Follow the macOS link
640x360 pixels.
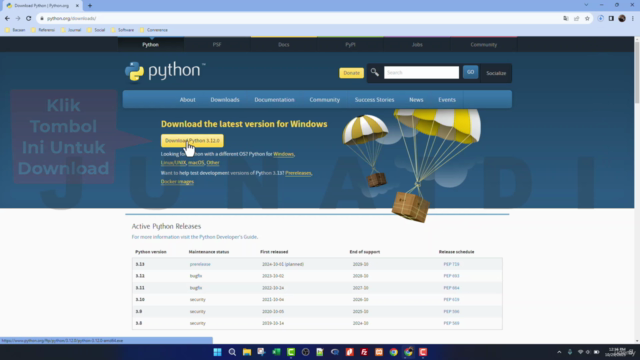click(x=196, y=162)
